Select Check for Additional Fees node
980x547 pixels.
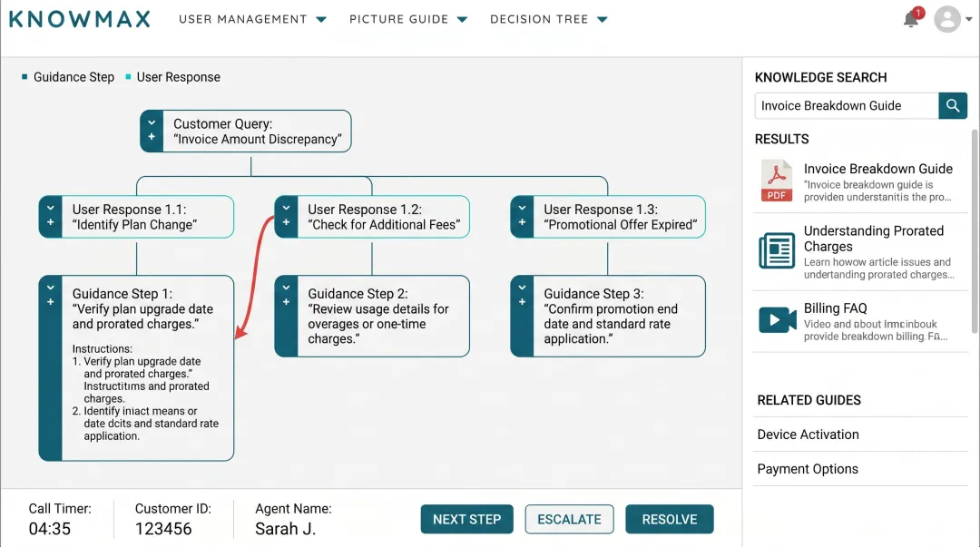[x=372, y=217]
